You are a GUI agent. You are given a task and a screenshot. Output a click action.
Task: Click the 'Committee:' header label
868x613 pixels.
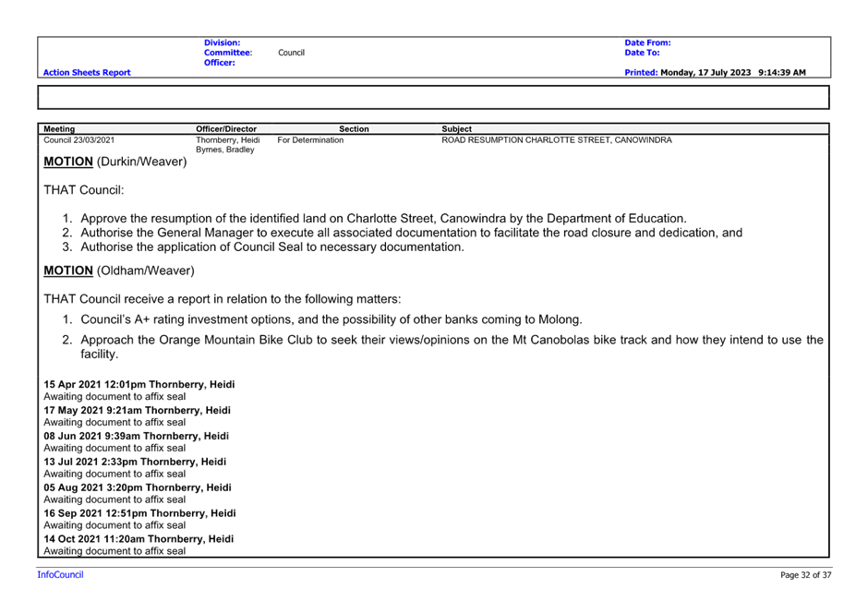tap(228, 53)
